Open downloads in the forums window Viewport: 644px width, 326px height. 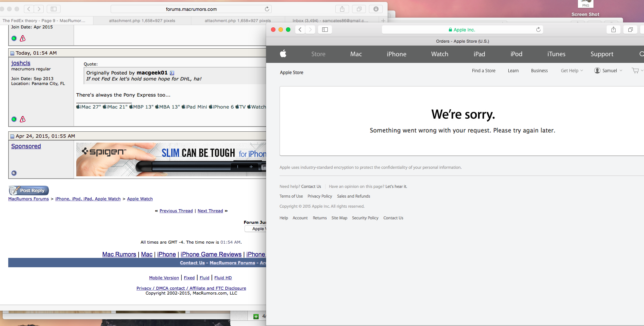tap(376, 9)
